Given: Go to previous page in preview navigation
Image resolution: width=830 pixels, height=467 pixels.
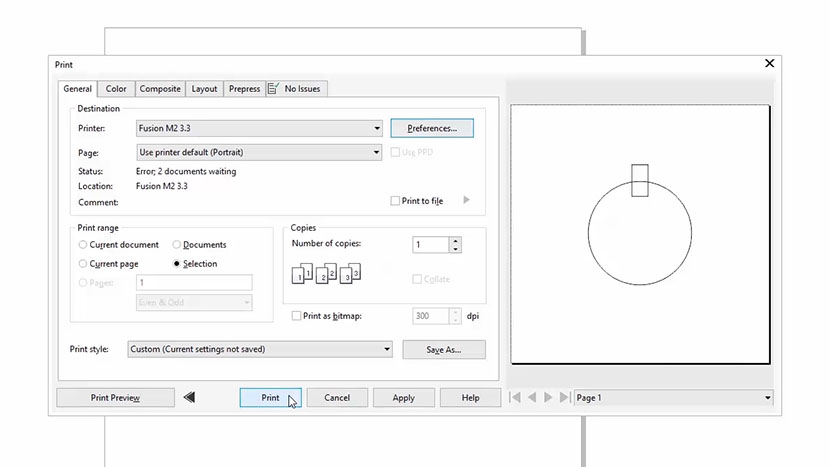Looking at the screenshot, I should [x=531, y=398].
